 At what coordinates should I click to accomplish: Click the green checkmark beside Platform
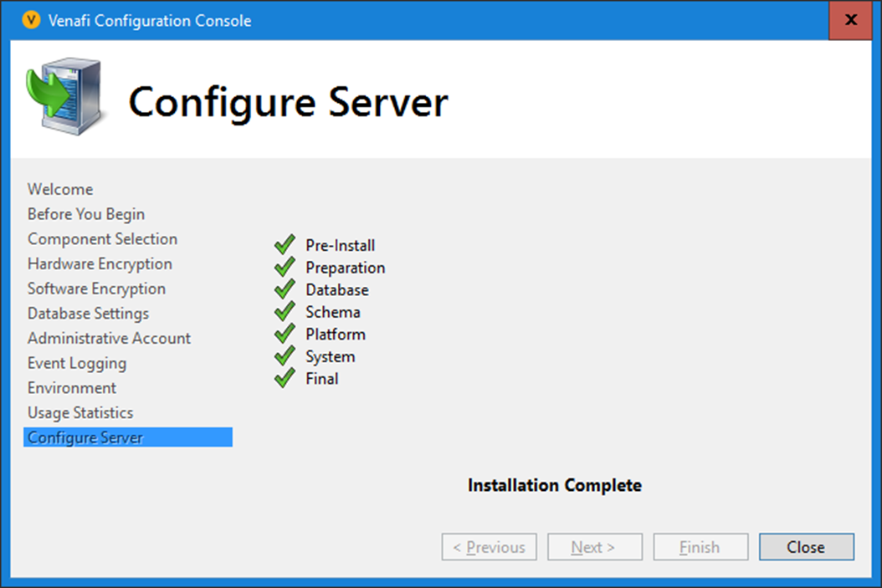coord(285,334)
